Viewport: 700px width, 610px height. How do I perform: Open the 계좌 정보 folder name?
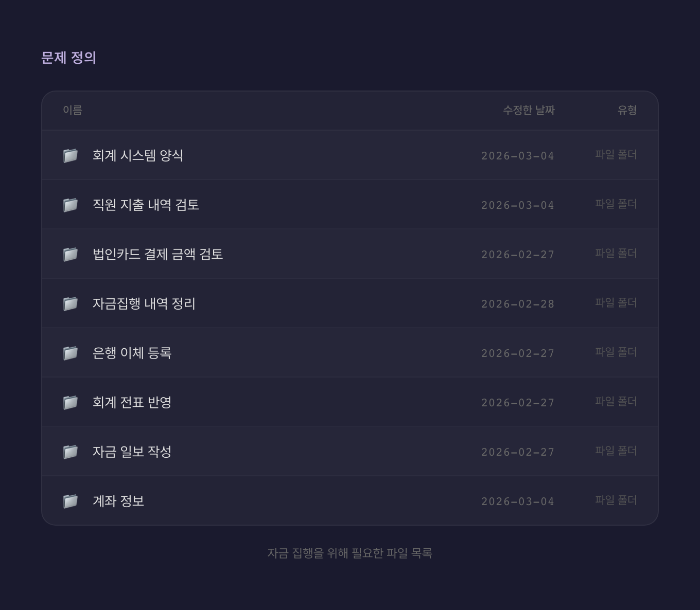tap(118, 501)
